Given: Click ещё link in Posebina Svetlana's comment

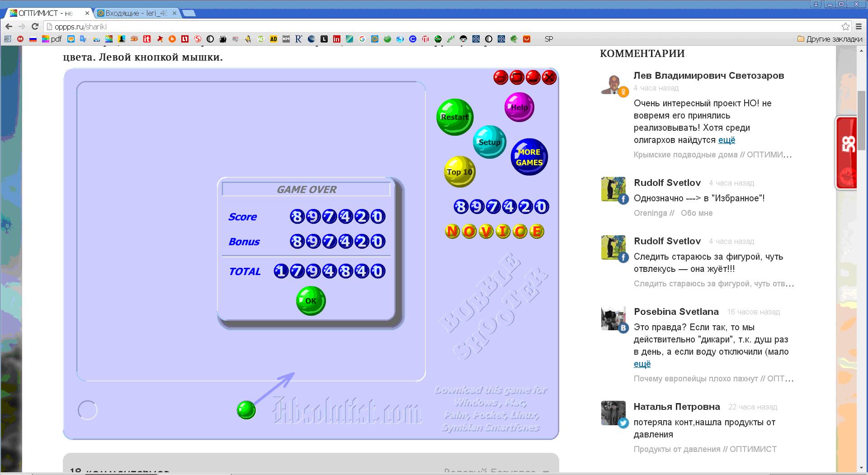Looking at the screenshot, I should click(642, 364).
